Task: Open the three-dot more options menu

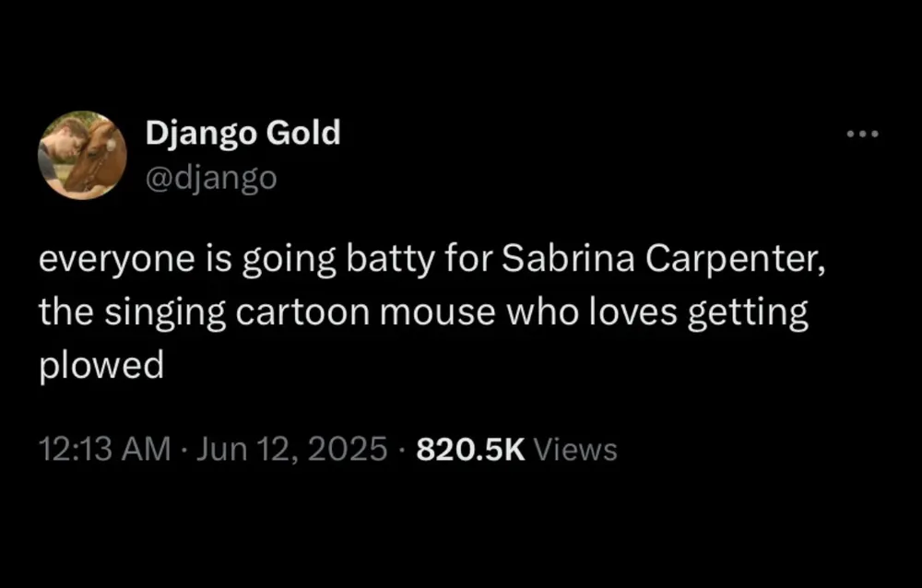Action: pyautogui.click(x=863, y=135)
